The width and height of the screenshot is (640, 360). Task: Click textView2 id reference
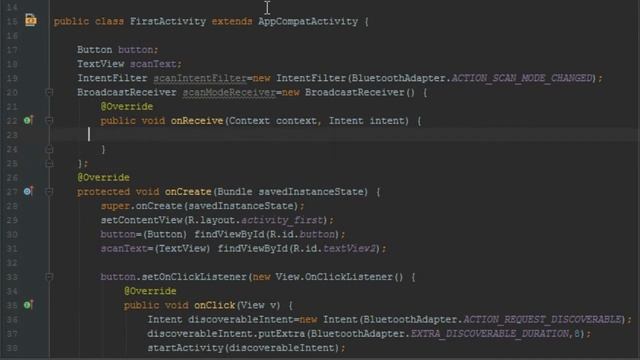349,248
